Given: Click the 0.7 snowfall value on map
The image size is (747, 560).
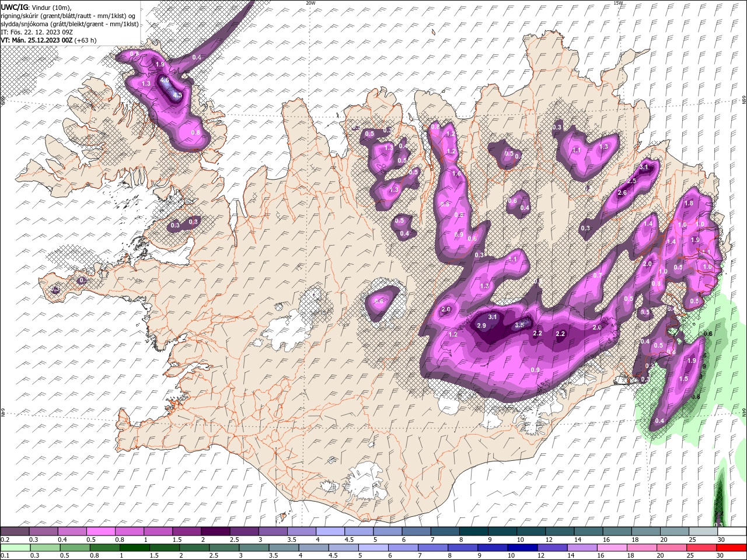Looking at the screenshot, I should tap(597, 275).
